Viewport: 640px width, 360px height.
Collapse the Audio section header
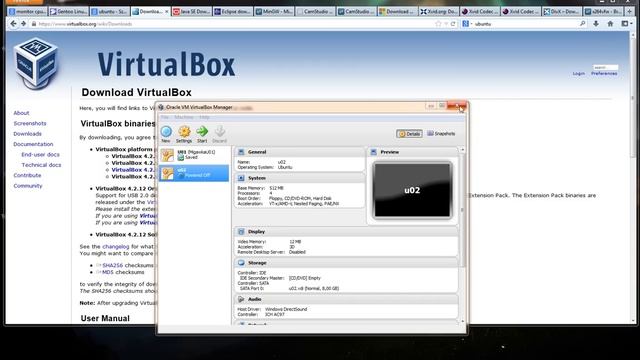pos(347,299)
